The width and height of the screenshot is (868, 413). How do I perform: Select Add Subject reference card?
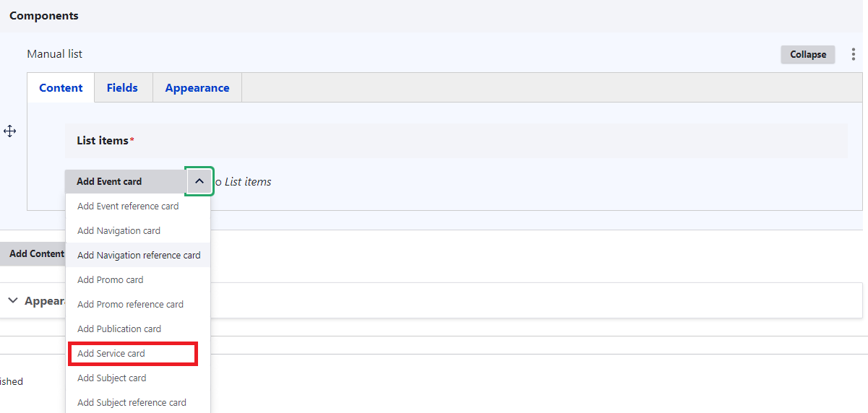[132, 402]
